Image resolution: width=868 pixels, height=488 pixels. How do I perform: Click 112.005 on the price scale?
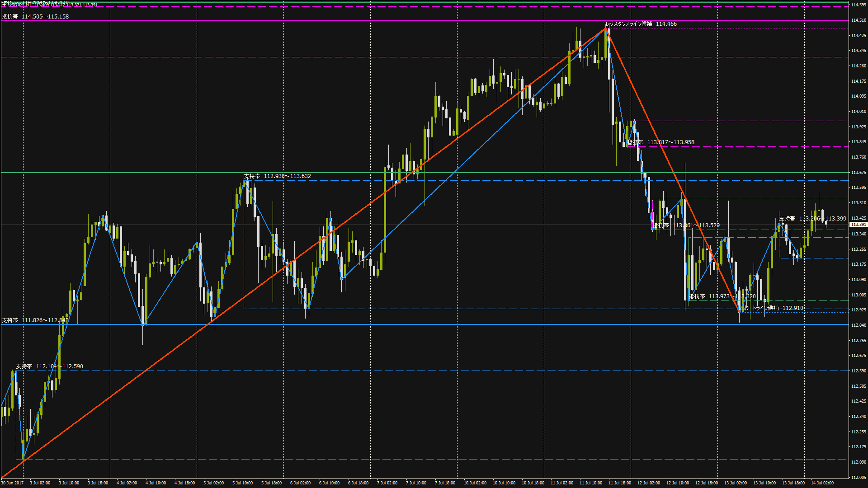pyautogui.click(x=859, y=478)
